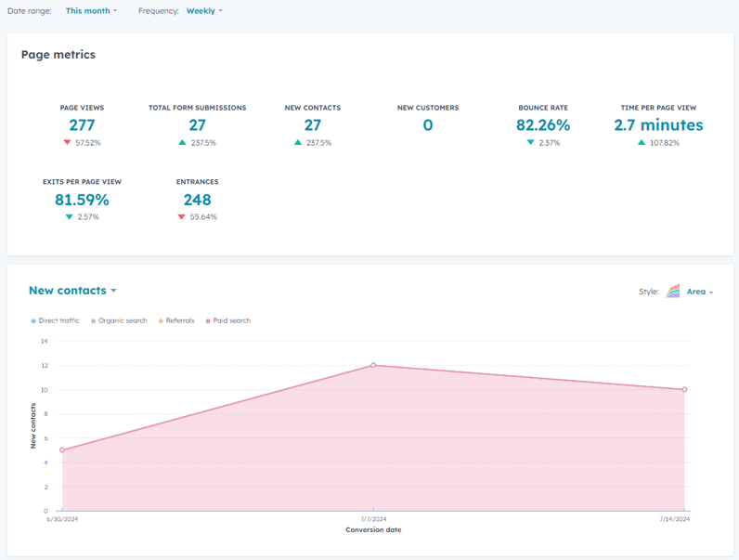Toggle Referrals series in legend
This screenshot has height=560, width=739.
pyautogui.click(x=176, y=320)
